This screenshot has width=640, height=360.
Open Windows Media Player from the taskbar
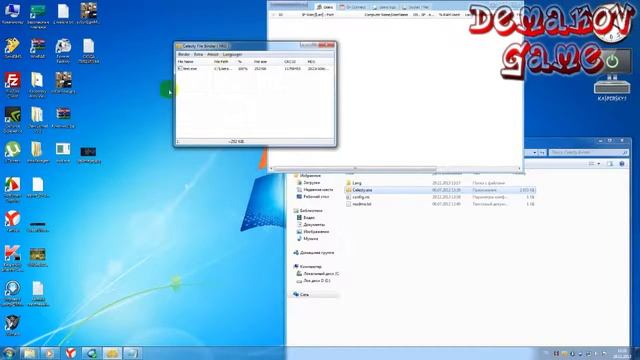(50, 353)
